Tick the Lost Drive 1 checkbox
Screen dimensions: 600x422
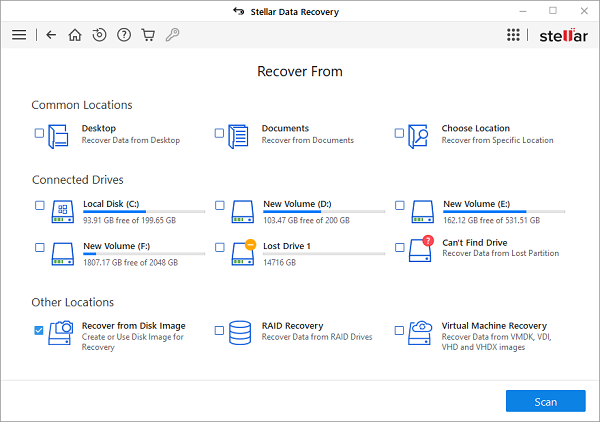click(220, 247)
